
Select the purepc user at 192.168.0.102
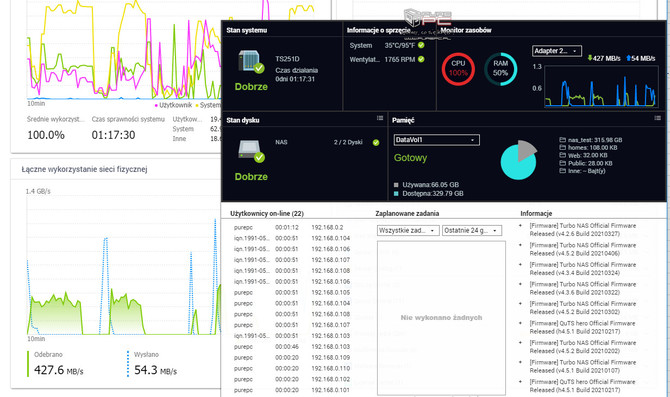(x=291, y=379)
